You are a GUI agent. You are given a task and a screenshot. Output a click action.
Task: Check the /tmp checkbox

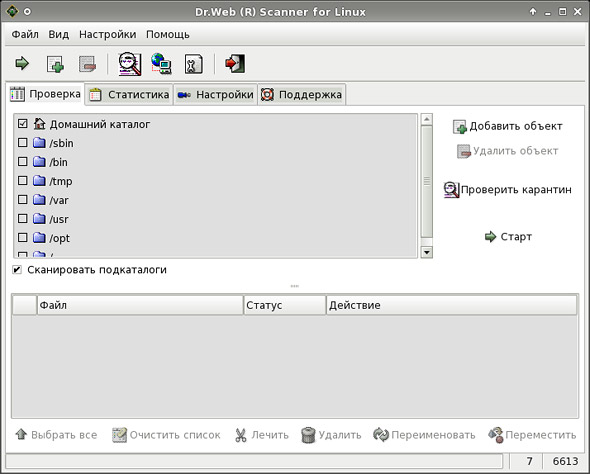(x=23, y=181)
